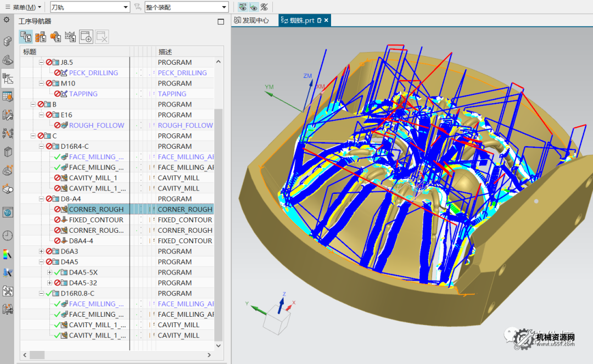Open Operation Navigator tab in left sidebar
The image size is (593, 364).
[x=8, y=79]
